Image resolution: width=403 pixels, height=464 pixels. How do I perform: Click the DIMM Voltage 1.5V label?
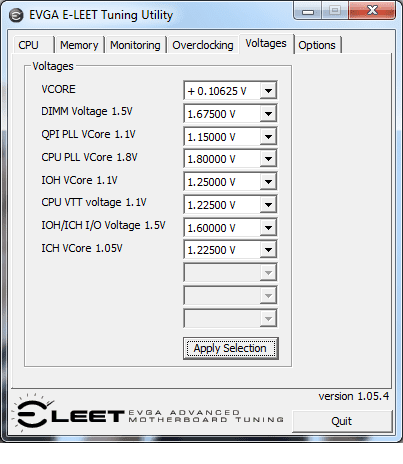click(x=87, y=111)
